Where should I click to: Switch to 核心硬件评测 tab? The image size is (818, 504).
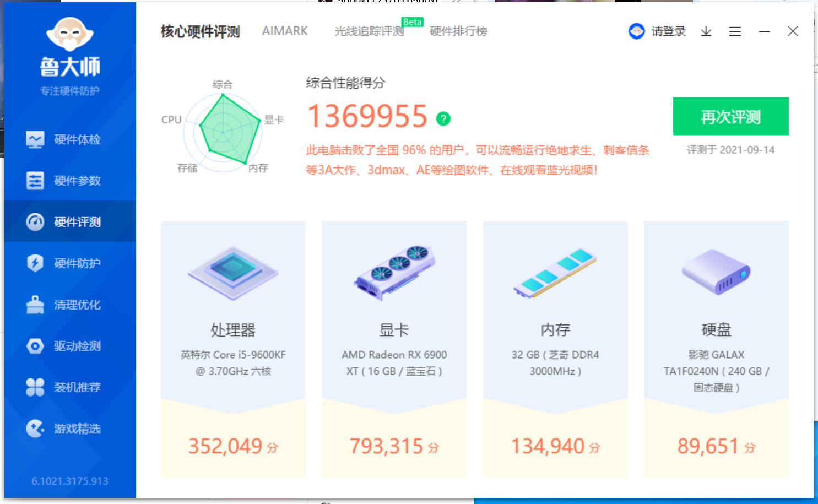pyautogui.click(x=201, y=31)
